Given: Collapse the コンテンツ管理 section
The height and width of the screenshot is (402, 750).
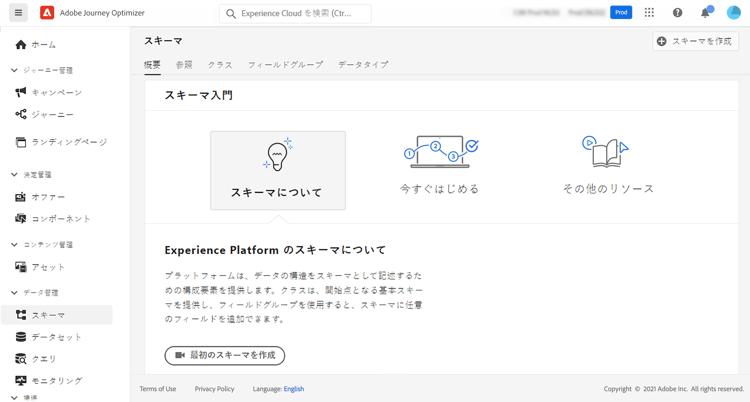Looking at the screenshot, I should pos(14,245).
